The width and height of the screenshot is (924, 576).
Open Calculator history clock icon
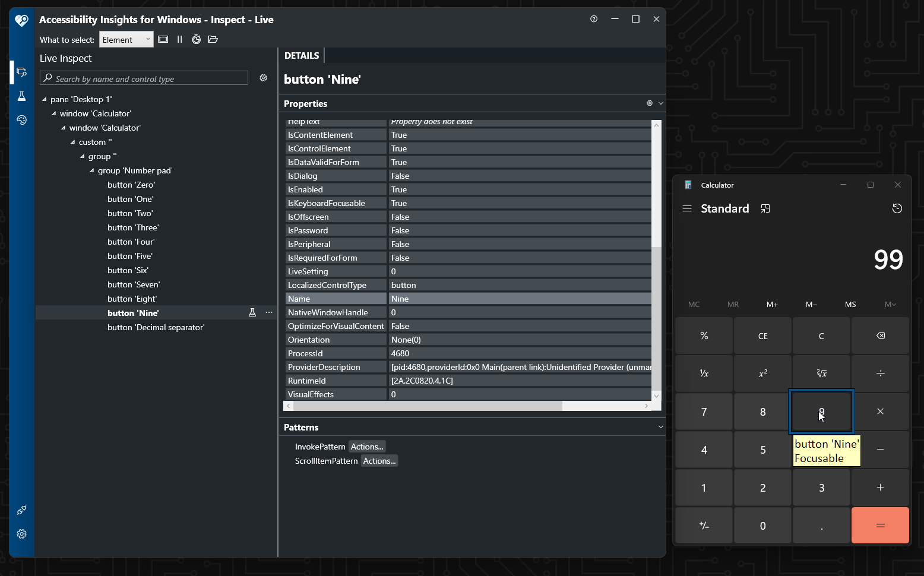coord(897,208)
